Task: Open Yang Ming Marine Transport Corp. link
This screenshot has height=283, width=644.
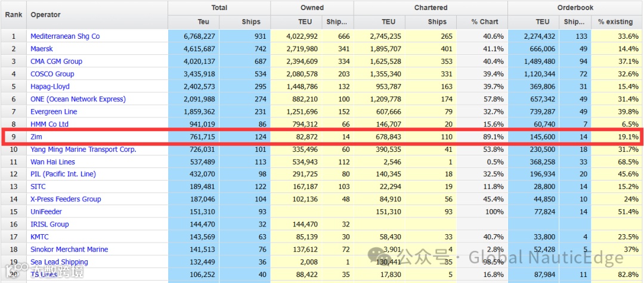Action: coord(83,150)
